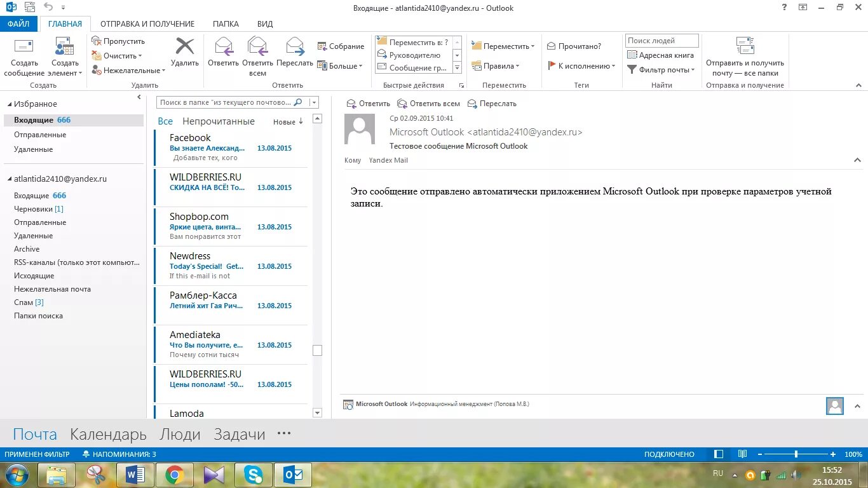The image size is (868, 488).
Task: Go to Календарь navigation
Action: [x=108, y=435]
